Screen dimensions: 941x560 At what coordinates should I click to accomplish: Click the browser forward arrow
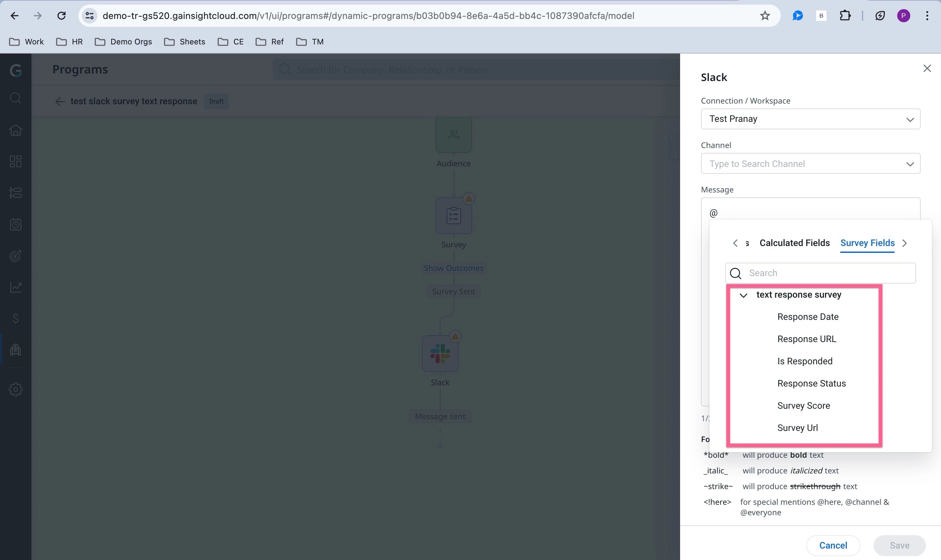[x=37, y=15]
